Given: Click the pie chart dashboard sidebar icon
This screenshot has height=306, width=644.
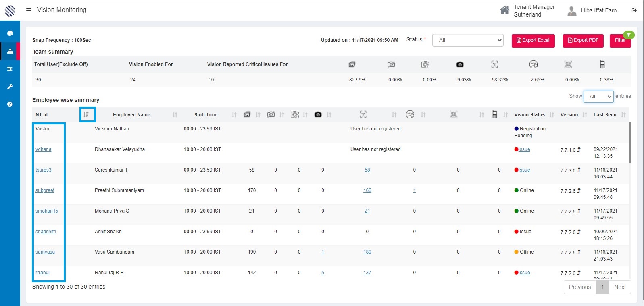Looking at the screenshot, I should pos(10,33).
